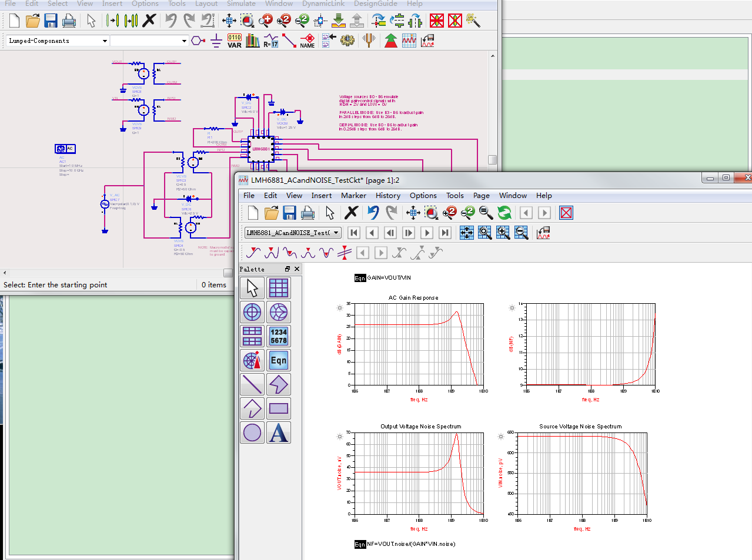Select the NF=VOUT.noise equation

point(405,544)
